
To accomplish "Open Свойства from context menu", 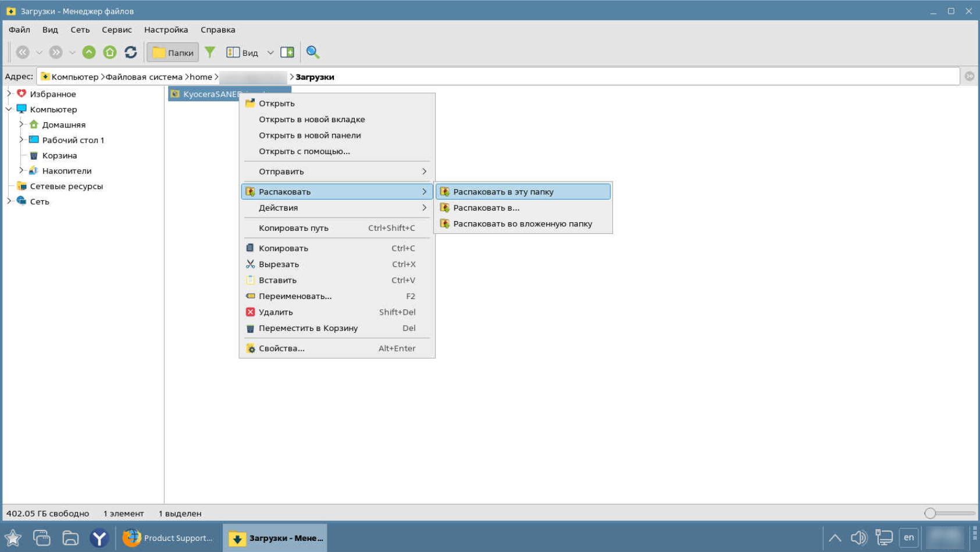I will pos(281,348).
